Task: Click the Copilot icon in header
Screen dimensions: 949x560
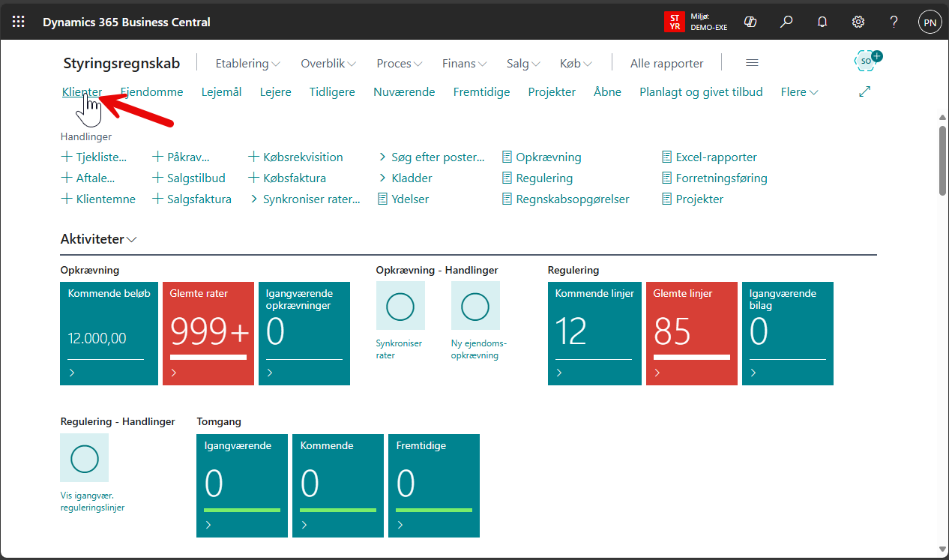Action: [750, 22]
